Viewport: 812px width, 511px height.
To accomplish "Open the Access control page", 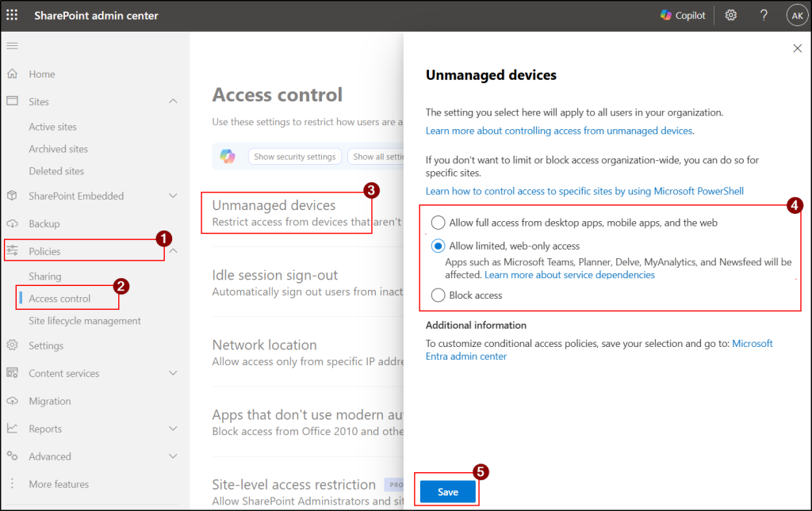I will click(59, 299).
